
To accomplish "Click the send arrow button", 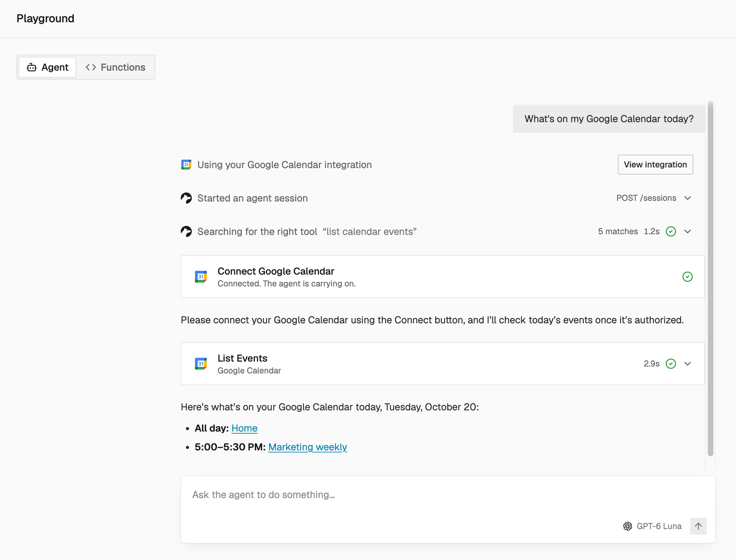I will coord(698,526).
